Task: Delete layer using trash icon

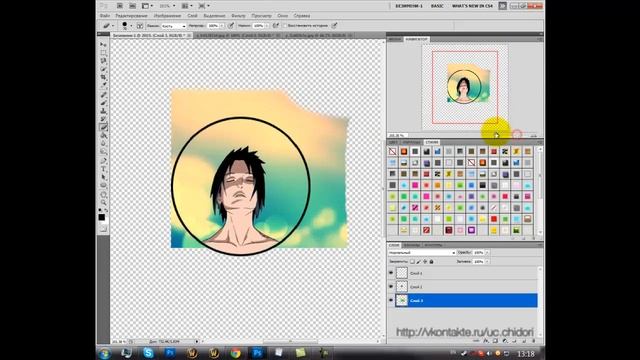Action: (x=534, y=341)
